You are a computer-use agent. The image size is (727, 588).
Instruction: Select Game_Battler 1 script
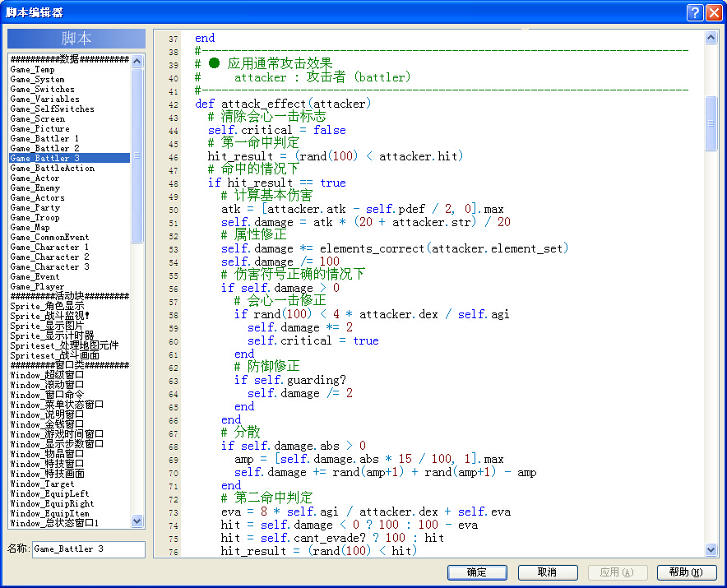[70, 139]
